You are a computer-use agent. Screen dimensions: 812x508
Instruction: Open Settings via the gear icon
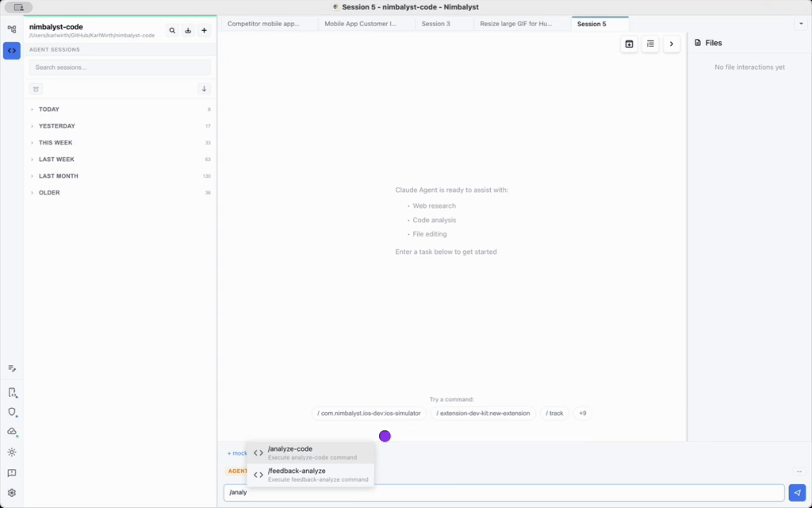click(x=11, y=492)
